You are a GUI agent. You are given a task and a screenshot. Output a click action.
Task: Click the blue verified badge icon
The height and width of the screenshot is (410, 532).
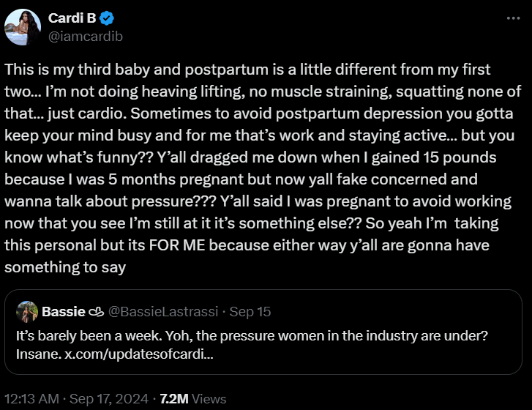click(107, 18)
